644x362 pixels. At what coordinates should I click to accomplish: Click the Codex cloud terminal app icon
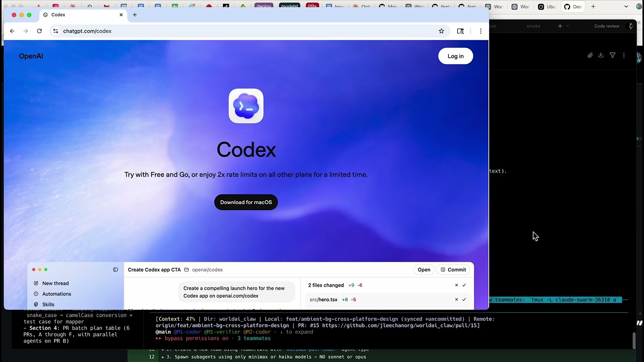246,106
